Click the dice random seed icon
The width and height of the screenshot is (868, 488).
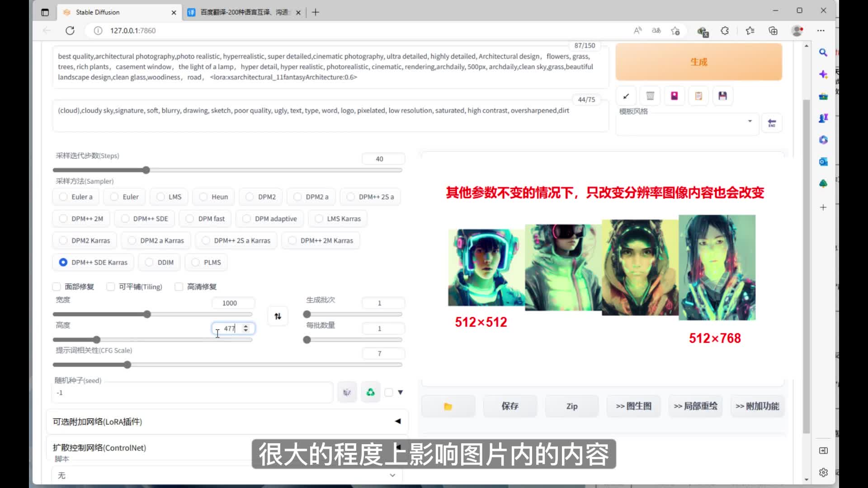pos(347,392)
